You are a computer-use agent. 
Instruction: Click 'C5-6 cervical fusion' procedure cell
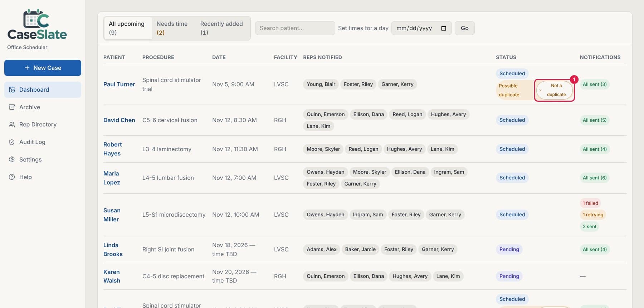[x=170, y=120]
